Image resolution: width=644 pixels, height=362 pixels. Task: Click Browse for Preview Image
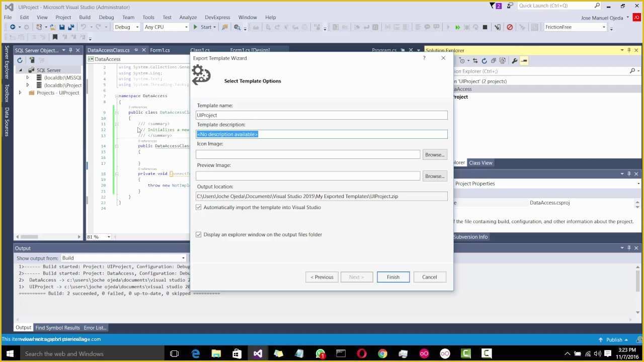coord(434,176)
